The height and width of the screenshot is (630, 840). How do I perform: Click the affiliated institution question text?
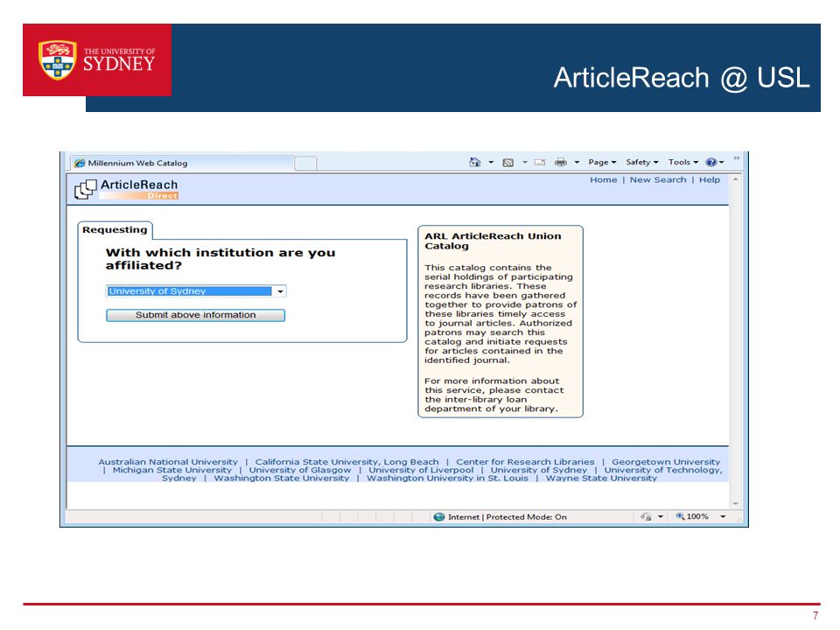click(220, 259)
